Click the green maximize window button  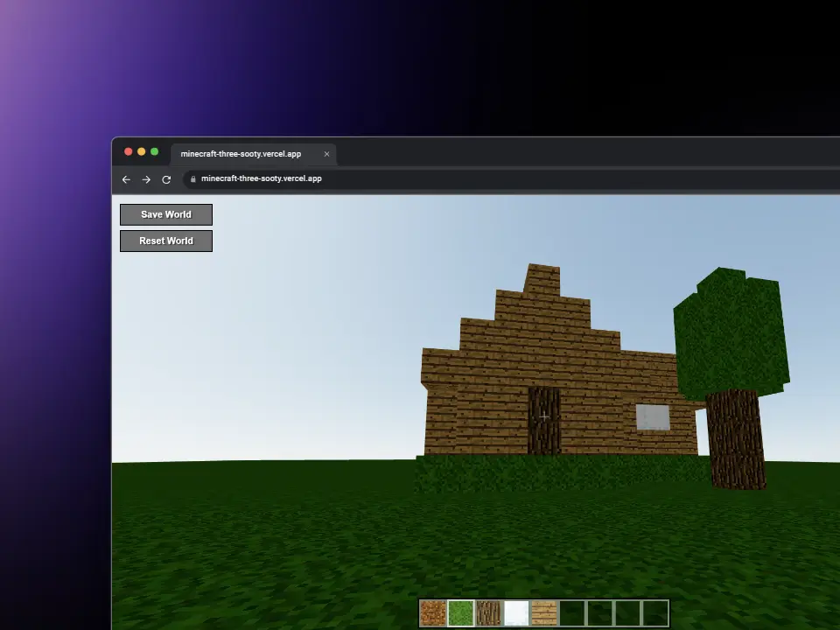pos(154,151)
